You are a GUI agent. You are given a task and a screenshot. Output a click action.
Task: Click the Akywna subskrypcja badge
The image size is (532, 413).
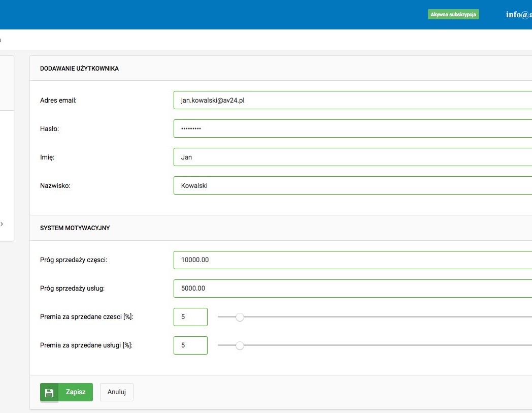pos(453,15)
